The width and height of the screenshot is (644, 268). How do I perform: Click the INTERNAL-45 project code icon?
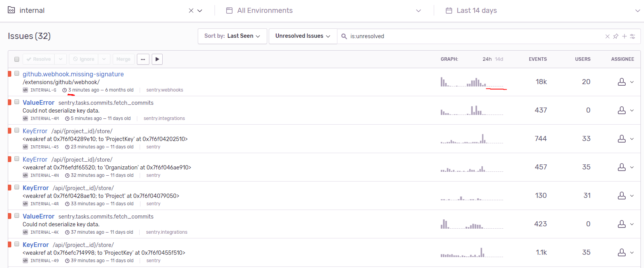click(25, 147)
